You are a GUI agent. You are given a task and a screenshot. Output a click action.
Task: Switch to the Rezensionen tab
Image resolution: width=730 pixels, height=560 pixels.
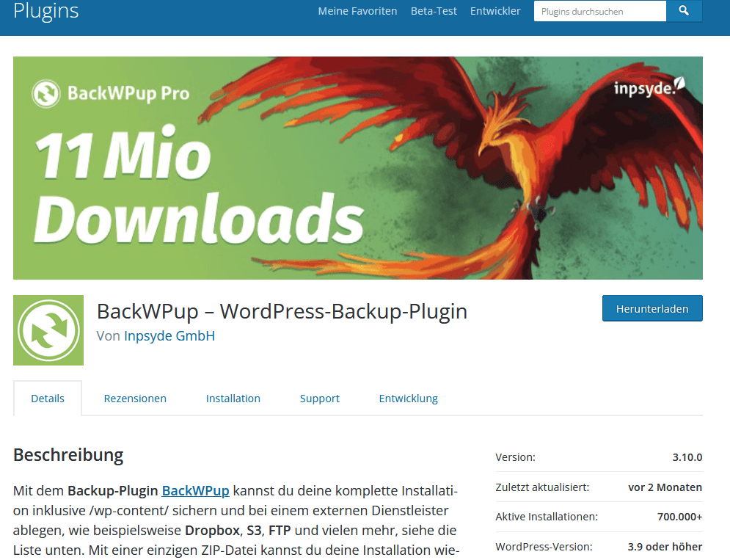(135, 399)
